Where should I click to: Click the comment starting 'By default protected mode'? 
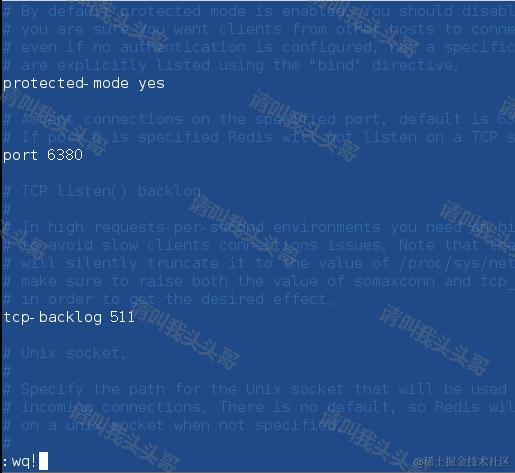(259, 11)
